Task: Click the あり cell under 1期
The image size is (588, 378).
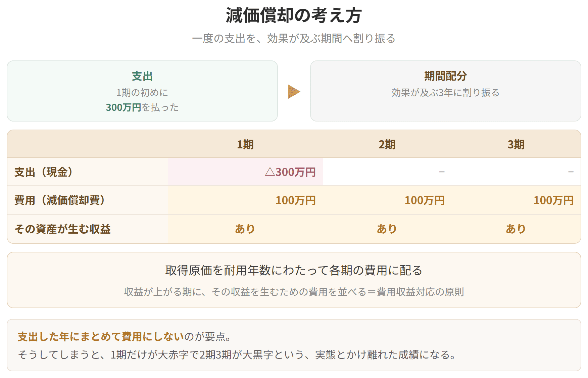Action: coord(245,229)
